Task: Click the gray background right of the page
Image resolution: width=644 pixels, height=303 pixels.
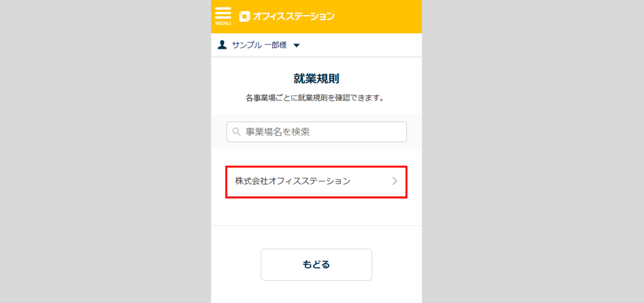Action: [529, 151]
